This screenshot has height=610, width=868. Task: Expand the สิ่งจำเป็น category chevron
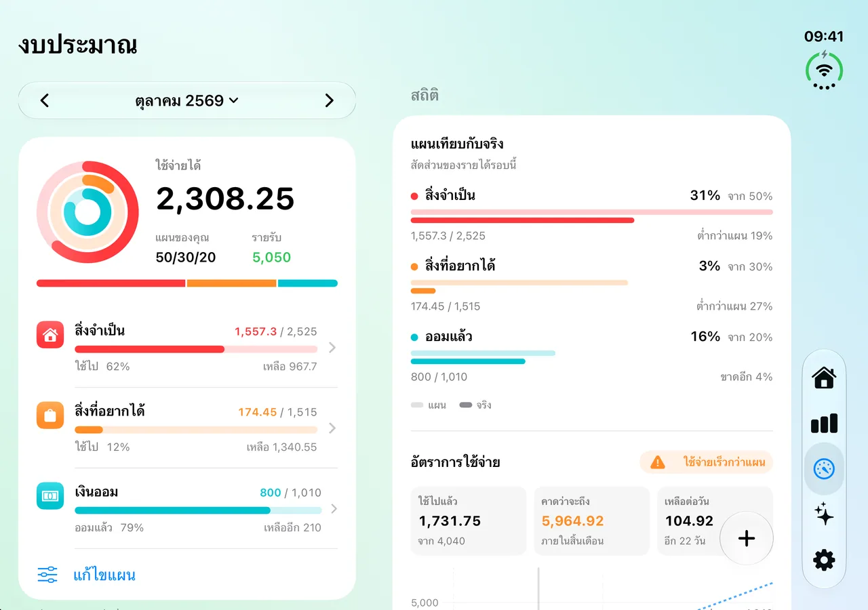click(332, 348)
